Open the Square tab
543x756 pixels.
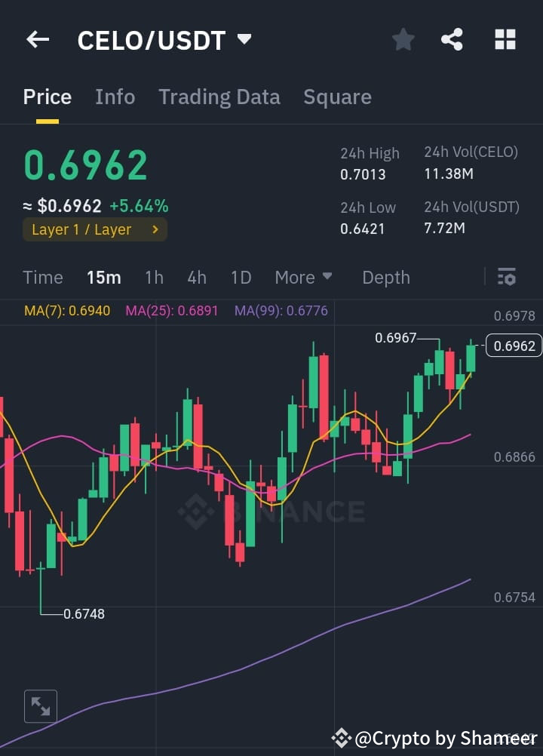coord(337,97)
